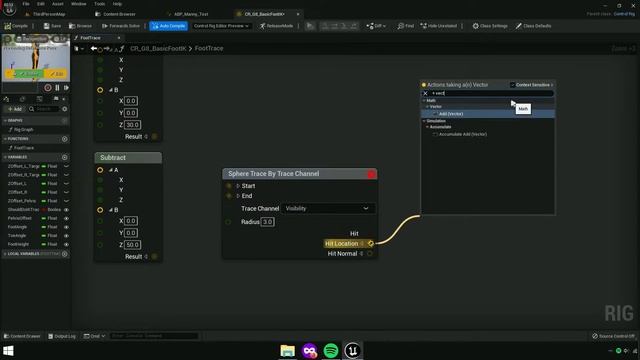This screenshot has width=640, height=360.
Task: Click the record button under preview viewport
Action: tap(48, 87)
